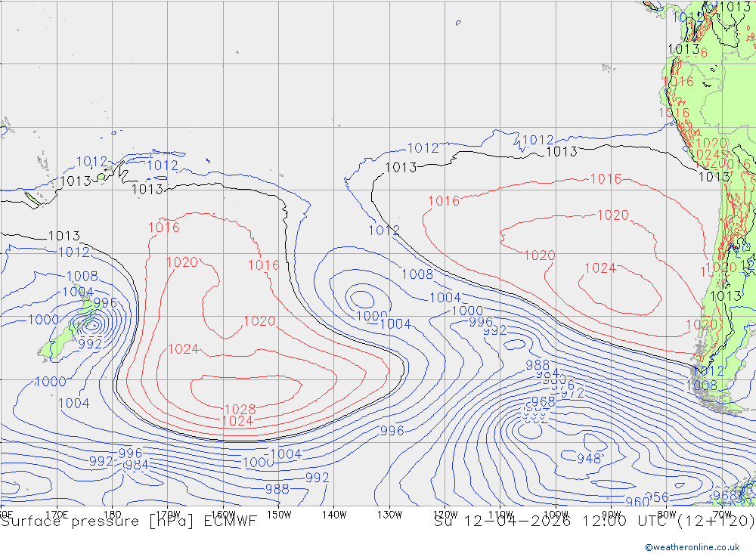Select the 120W longitude label
This screenshot has width=756, height=554.
pyautogui.click(x=445, y=515)
